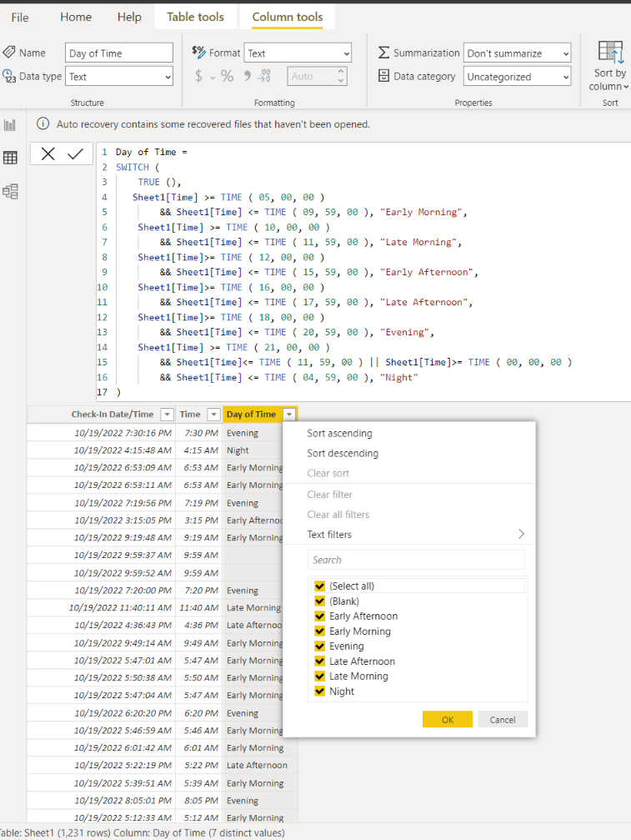Click OK in the filter menu
The width and height of the screenshot is (631, 840).
[x=448, y=720]
